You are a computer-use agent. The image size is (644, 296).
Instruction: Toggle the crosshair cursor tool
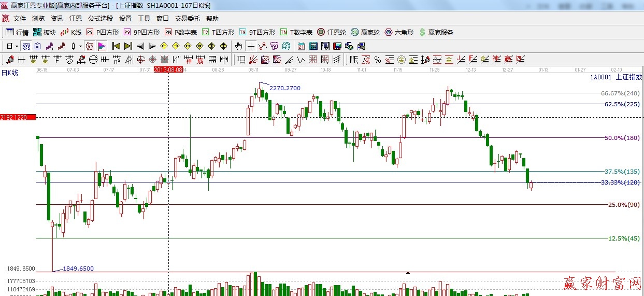click(x=251, y=46)
